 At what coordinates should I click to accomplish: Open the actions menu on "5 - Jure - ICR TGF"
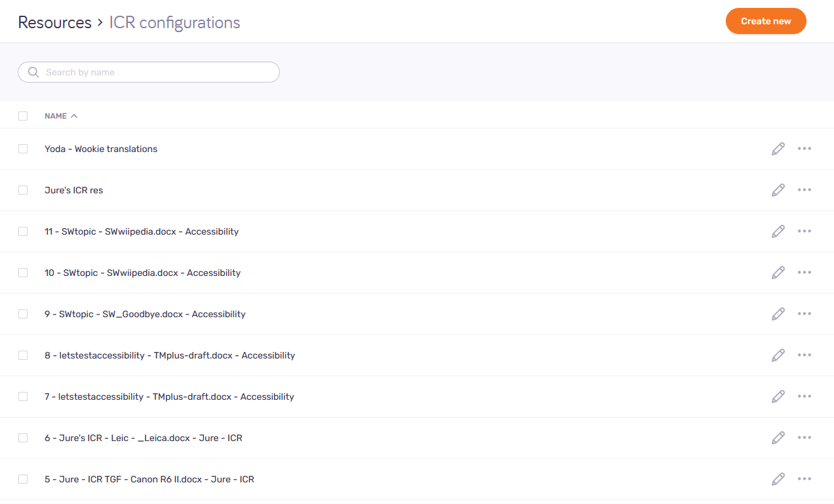(x=804, y=479)
